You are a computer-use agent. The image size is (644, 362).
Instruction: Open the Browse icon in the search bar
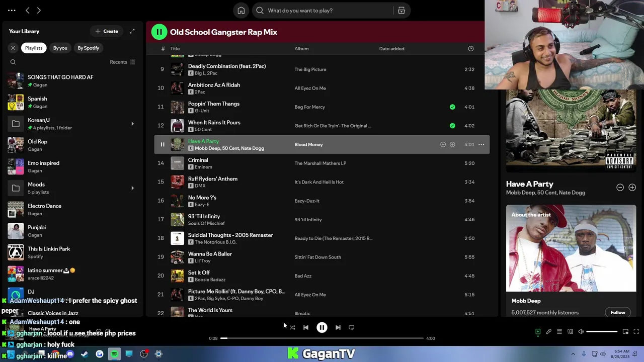[401, 11]
